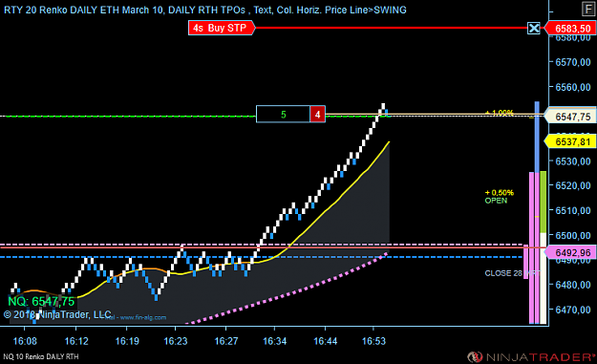The width and height of the screenshot is (597, 364).
Task: Click the NinjaTrader logo at bottom right
Action: [x=531, y=356]
